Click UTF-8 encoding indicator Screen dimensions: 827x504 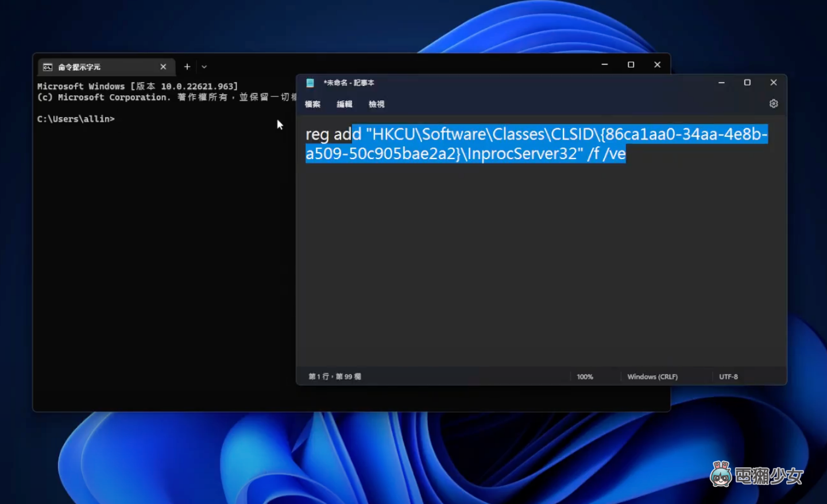coord(728,377)
